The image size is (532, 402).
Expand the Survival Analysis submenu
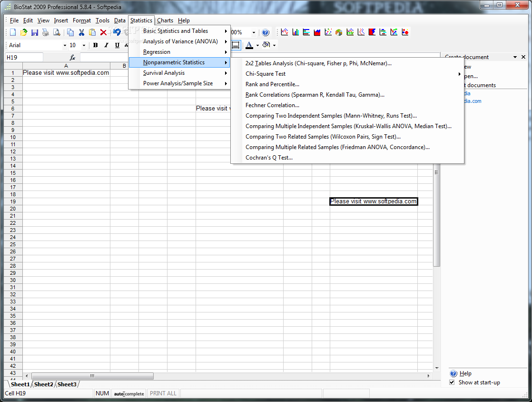coord(180,73)
